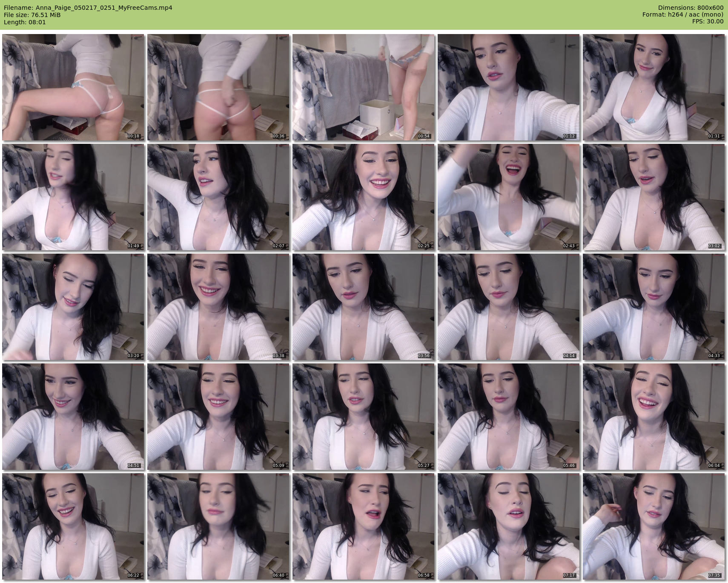
Task: Click the thumbnail marked 06:22
Action: tap(73, 526)
